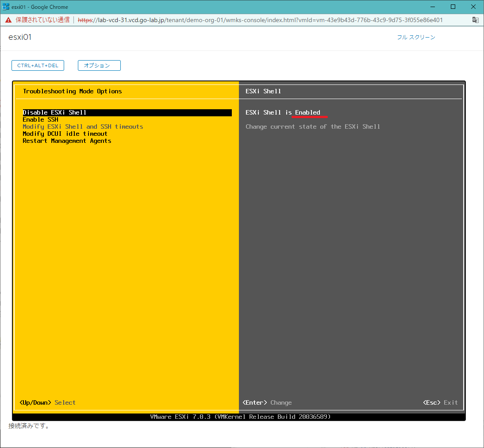484x448 pixels.
Task: Select Modify DCUI idle timeout entry
Action: [65, 134]
